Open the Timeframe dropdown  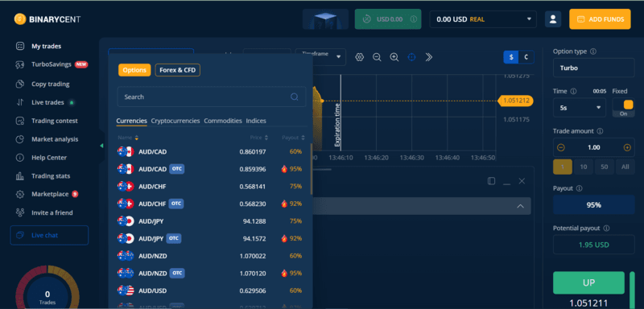click(320, 57)
